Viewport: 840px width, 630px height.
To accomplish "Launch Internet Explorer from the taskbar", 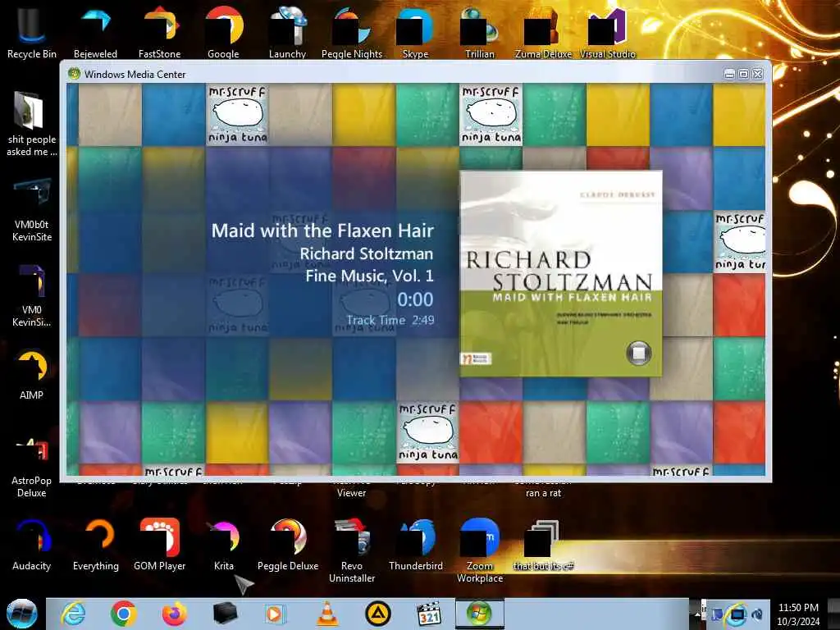I will point(73,614).
